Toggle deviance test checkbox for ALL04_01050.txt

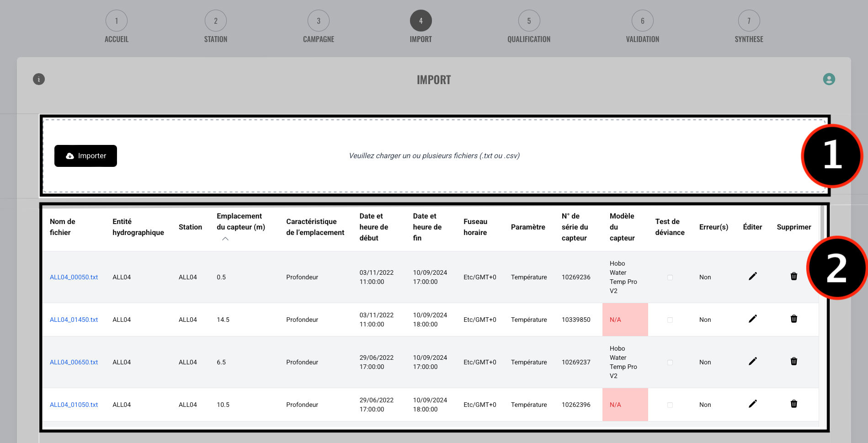[670, 405]
